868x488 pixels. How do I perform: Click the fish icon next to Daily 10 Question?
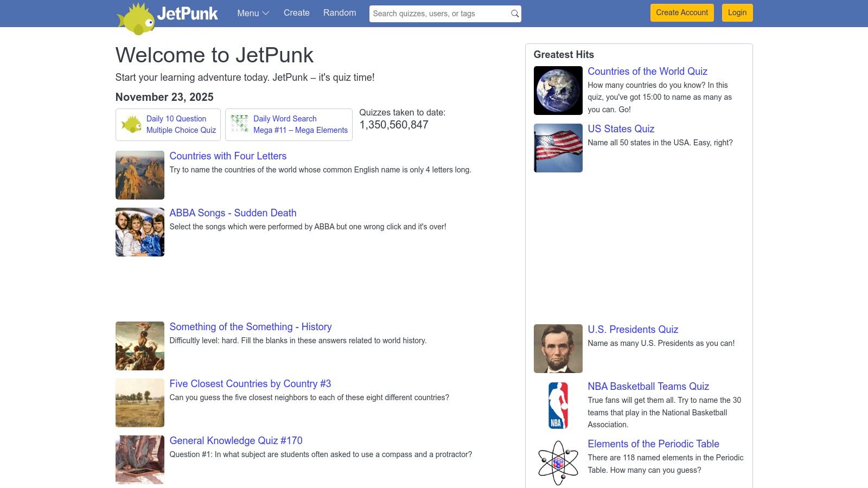tap(131, 124)
